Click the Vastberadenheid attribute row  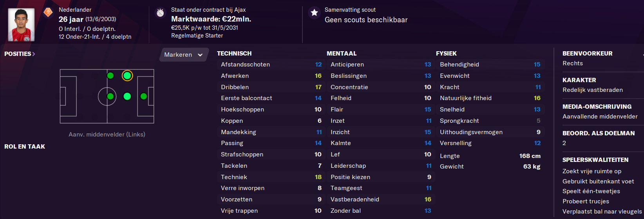(x=381, y=199)
